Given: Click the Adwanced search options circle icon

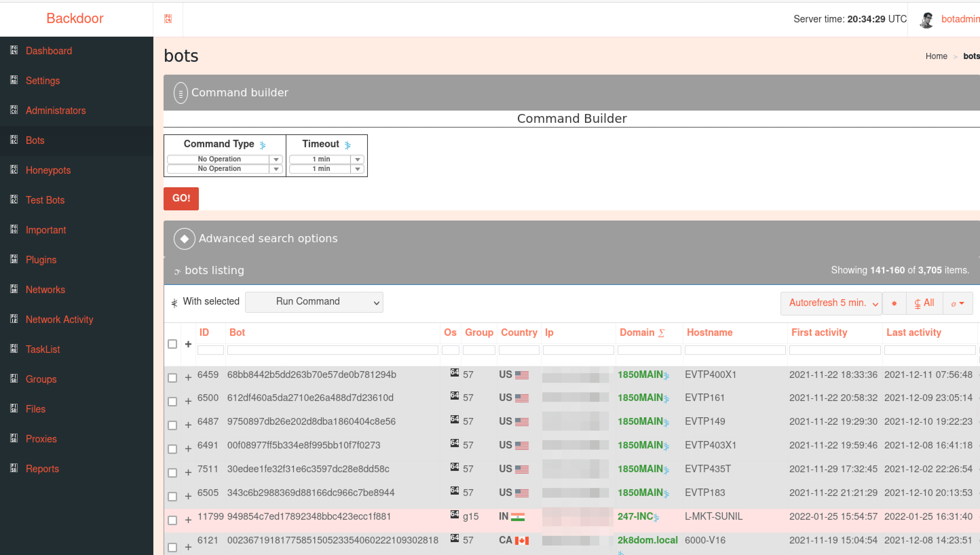Looking at the screenshot, I should [185, 239].
